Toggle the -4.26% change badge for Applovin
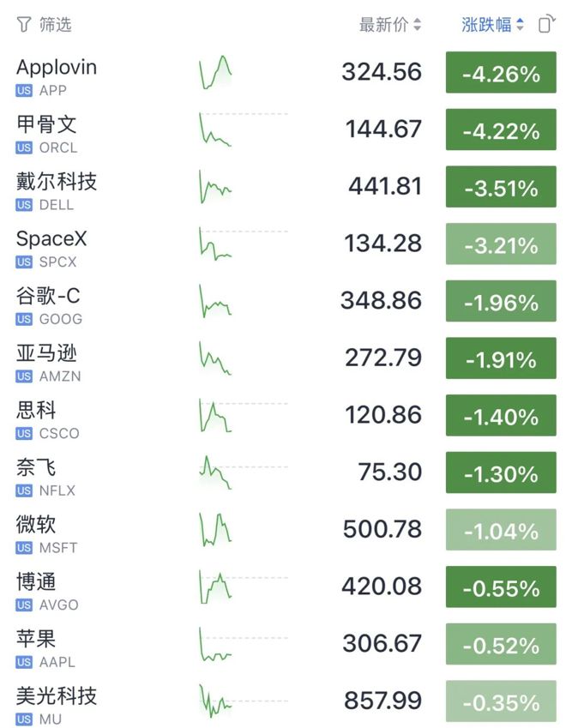572x728 pixels. click(501, 72)
